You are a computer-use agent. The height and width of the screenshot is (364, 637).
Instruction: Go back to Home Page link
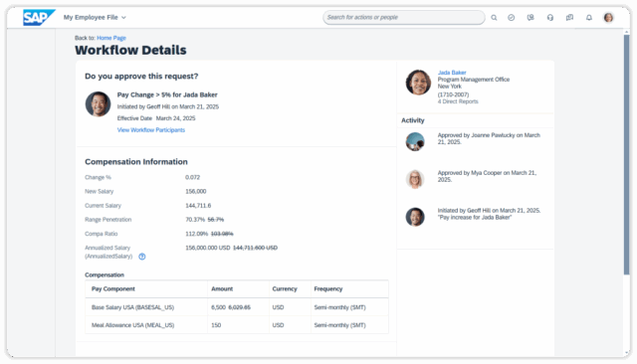(111, 38)
